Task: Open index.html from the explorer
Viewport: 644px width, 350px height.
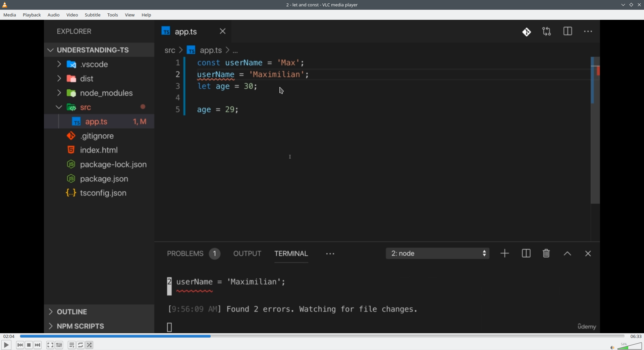Action: [x=99, y=150]
